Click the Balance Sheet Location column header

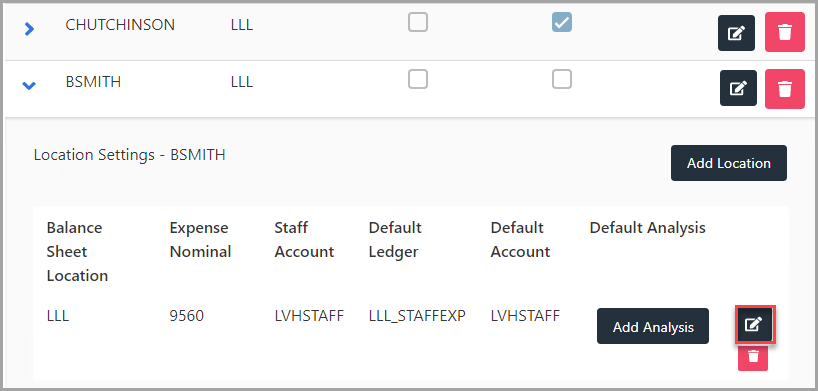77,252
